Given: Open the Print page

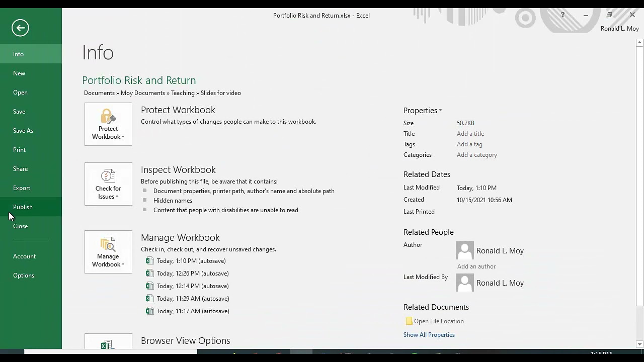Looking at the screenshot, I should (x=31, y=150).
